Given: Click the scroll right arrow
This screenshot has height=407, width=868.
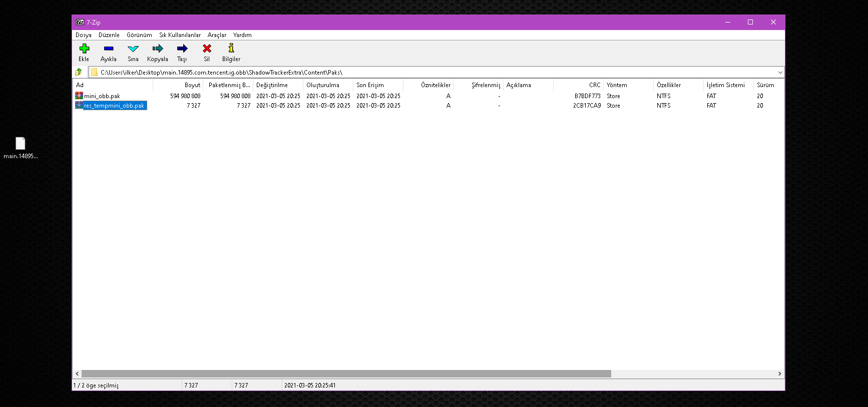Looking at the screenshot, I should point(780,374).
